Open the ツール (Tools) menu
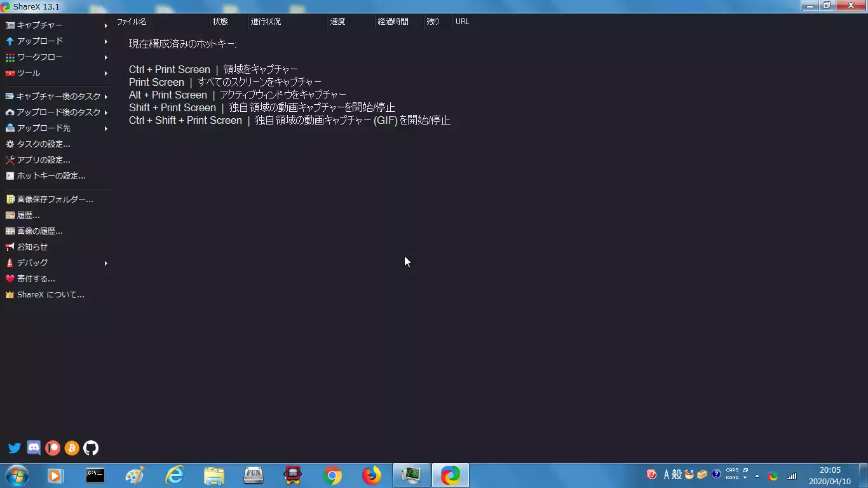This screenshot has width=868, height=488. tap(57, 73)
